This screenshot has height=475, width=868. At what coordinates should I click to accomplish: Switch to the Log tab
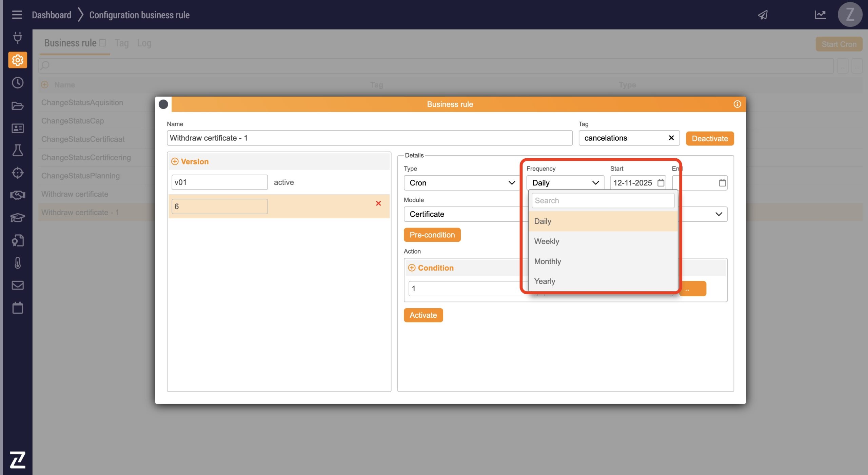pos(144,43)
